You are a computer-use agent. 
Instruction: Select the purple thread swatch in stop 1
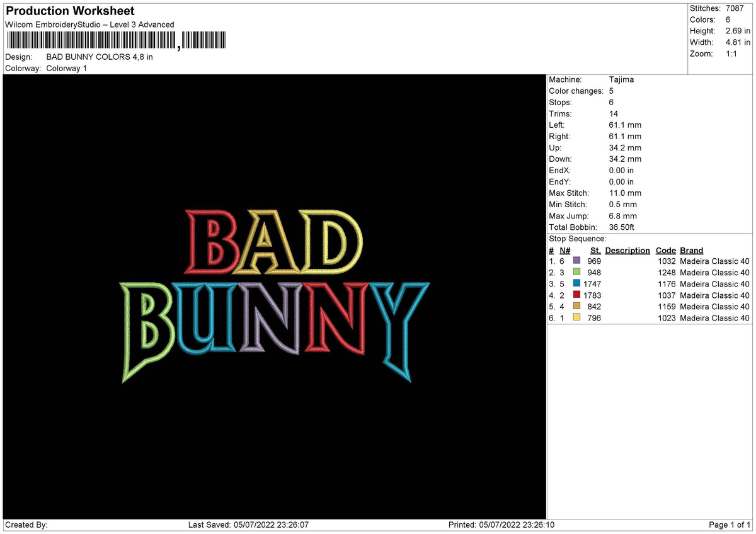[x=577, y=261]
